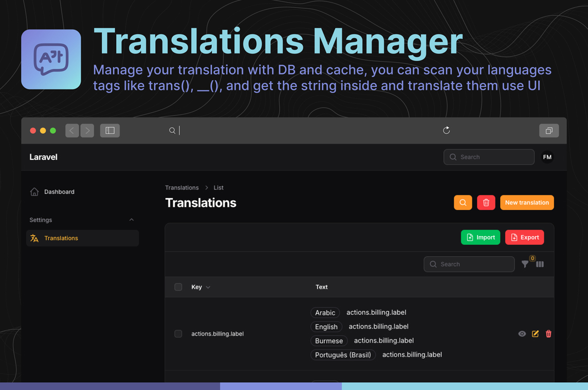Open Translations in the sidebar
Viewport: 588px width, 390px height.
(61, 238)
